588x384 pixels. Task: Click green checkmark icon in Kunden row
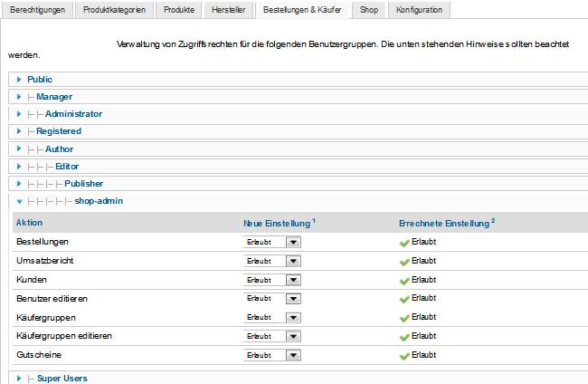pyautogui.click(x=403, y=280)
